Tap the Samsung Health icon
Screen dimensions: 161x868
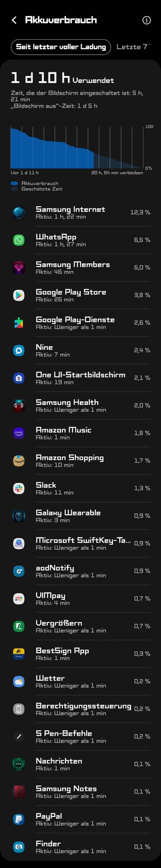tap(19, 405)
